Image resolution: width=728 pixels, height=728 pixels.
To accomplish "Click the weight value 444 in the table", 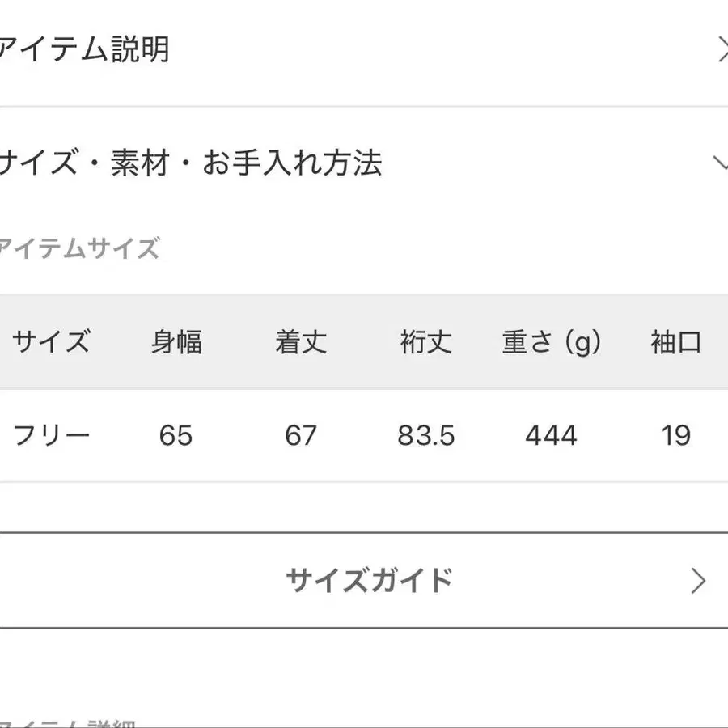I will (x=551, y=435).
